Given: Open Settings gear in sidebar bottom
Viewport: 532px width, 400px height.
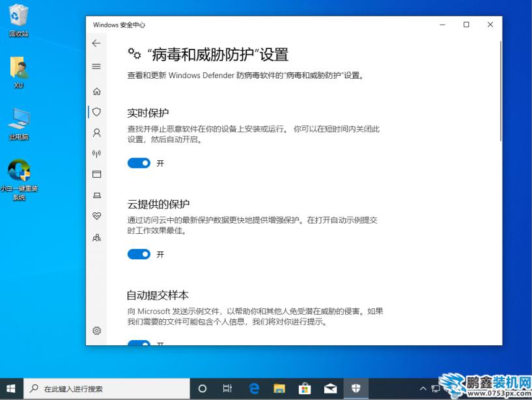Looking at the screenshot, I should 96,330.
